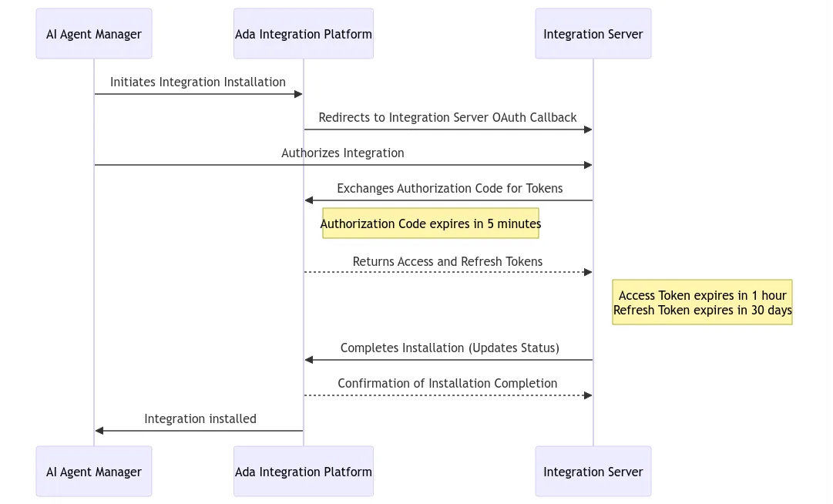Click the top Integration Server box
Screen dimensions: 833x504
593,33
